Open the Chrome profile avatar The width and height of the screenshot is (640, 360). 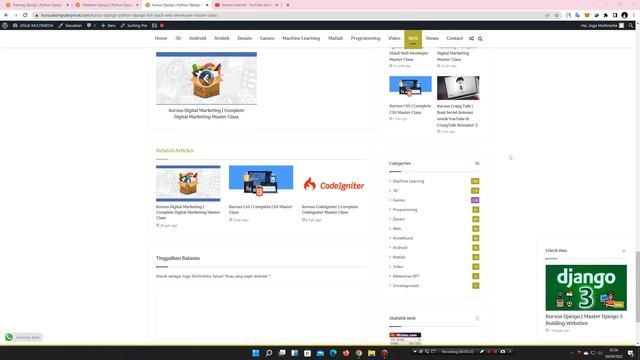pos(624,15)
